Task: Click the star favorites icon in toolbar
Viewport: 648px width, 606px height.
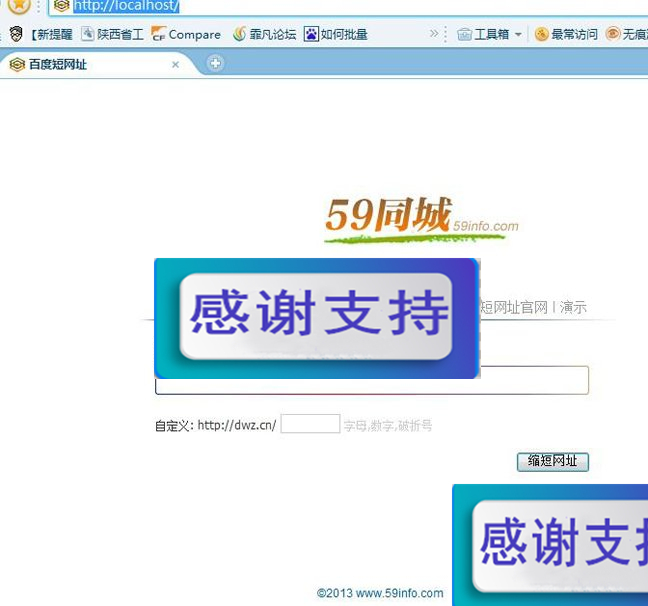Action: pyautogui.click(x=19, y=5)
